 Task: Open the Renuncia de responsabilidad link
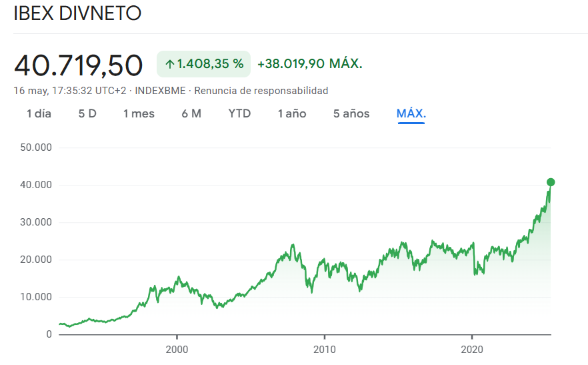pyautogui.click(x=261, y=91)
